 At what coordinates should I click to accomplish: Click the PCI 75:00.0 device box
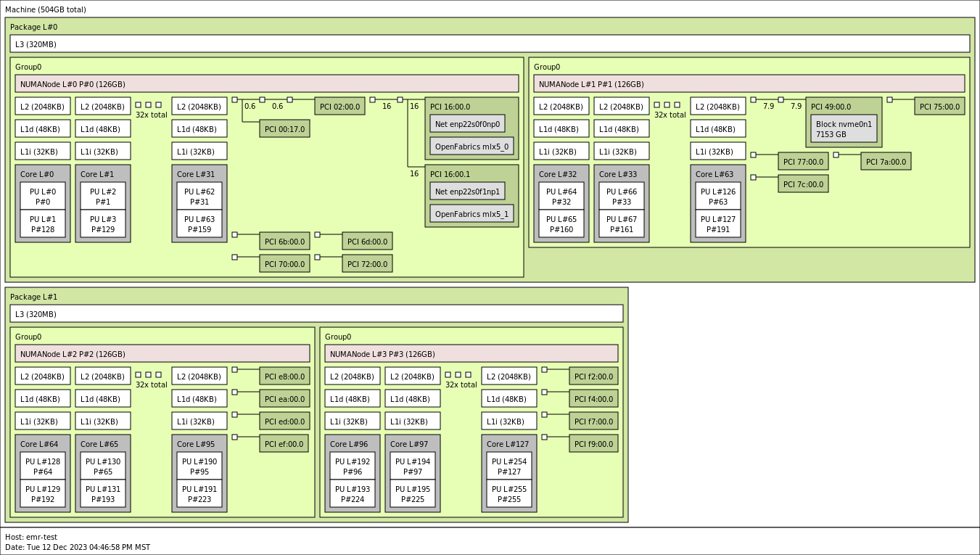pyautogui.click(x=939, y=107)
